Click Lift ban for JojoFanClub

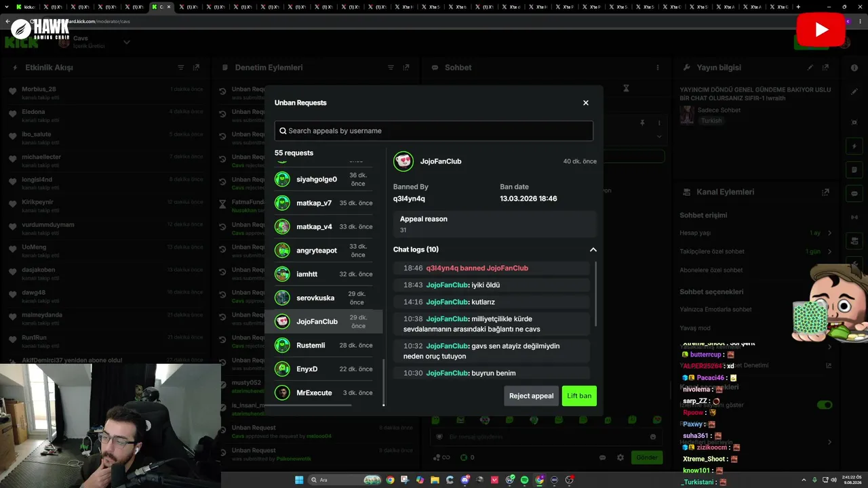pos(579,396)
